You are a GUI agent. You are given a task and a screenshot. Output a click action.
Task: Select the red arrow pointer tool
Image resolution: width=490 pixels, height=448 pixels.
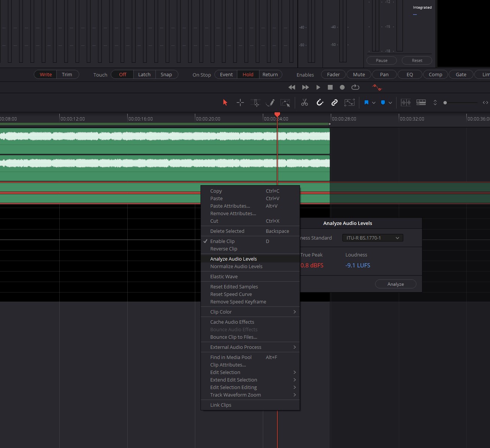(225, 103)
